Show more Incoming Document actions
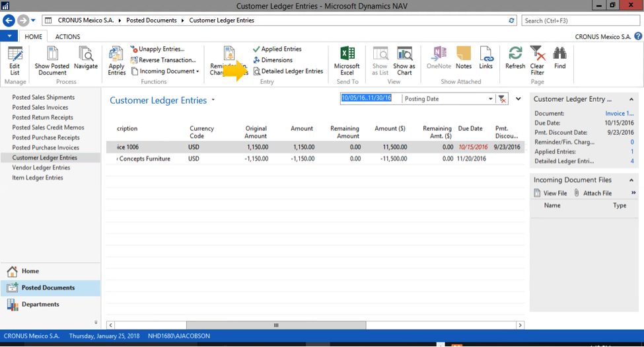 click(633, 193)
